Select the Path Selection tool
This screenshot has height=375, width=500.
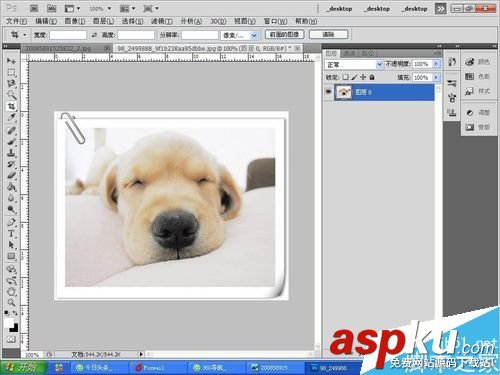click(x=11, y=245)
